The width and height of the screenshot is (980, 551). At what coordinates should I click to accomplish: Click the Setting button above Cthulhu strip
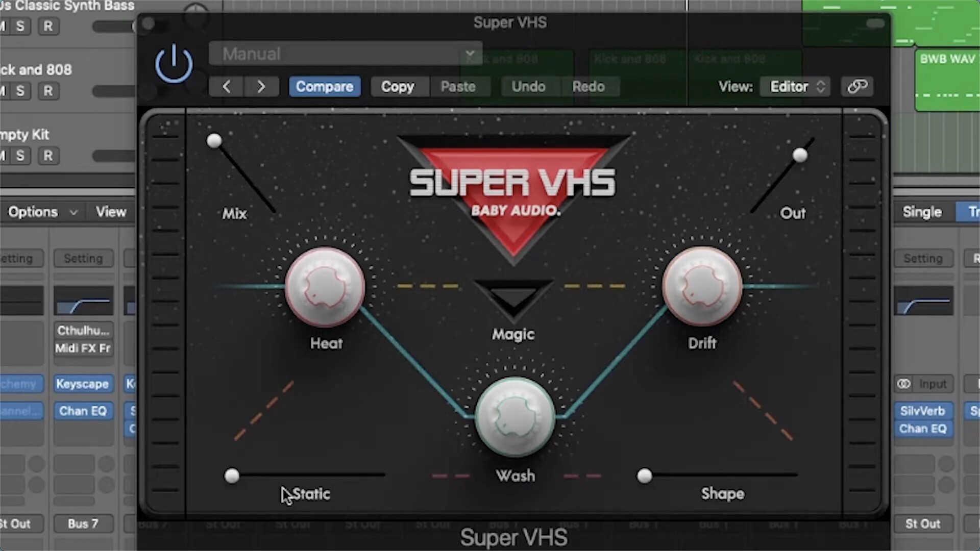(83, 259)
